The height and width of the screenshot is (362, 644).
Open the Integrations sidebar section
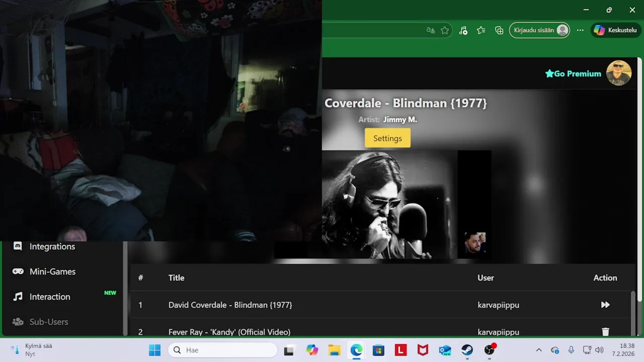[x=52, y=246]
